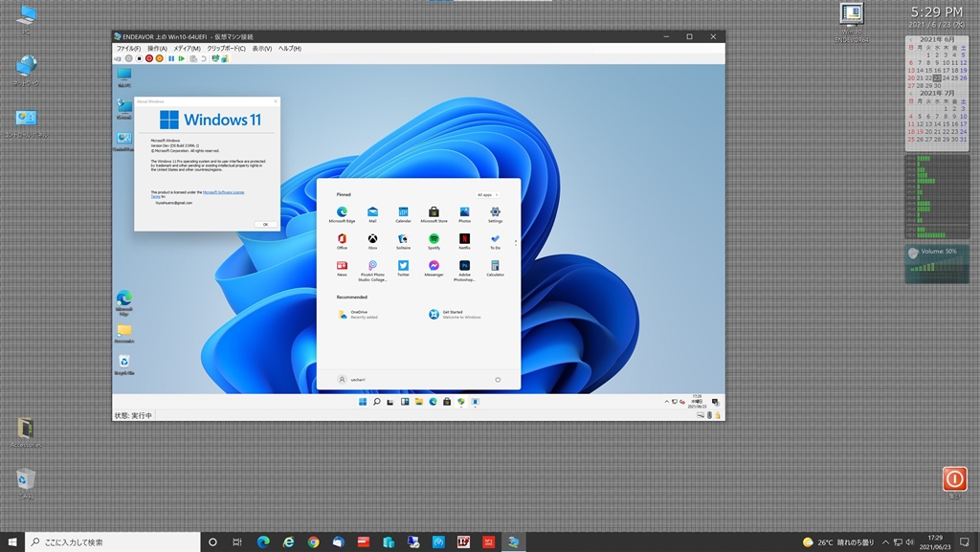Expand host system tray hidden icons chevron
This screenshot has width=980, height=552.
884,542
